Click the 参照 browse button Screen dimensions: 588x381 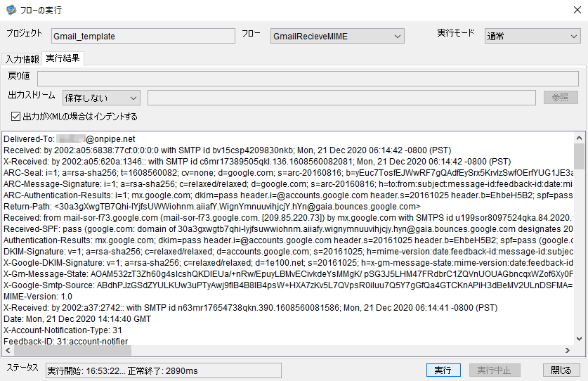(x=561, y=98)
